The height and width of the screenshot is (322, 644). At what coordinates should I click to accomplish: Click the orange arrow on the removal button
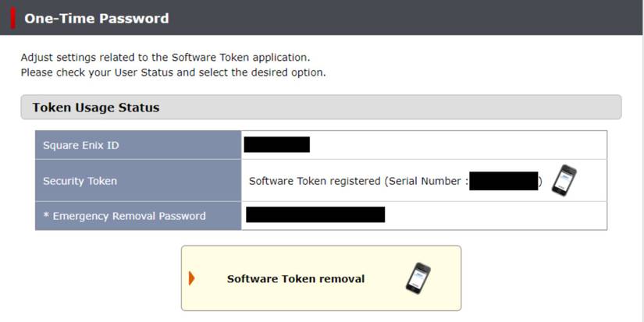click(192, 278)
